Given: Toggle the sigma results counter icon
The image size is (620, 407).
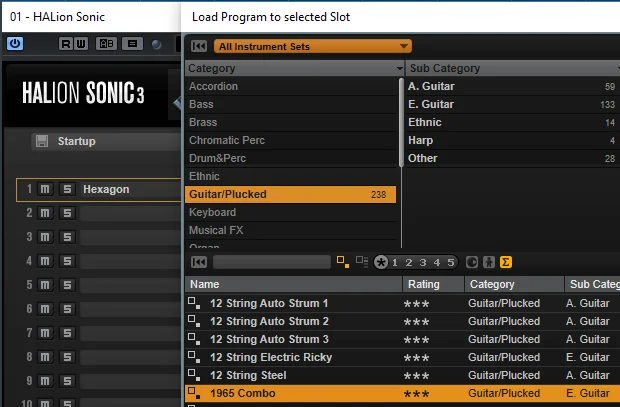Looking at the screenshot, I should pyautogui.click(x=506, y=262).
